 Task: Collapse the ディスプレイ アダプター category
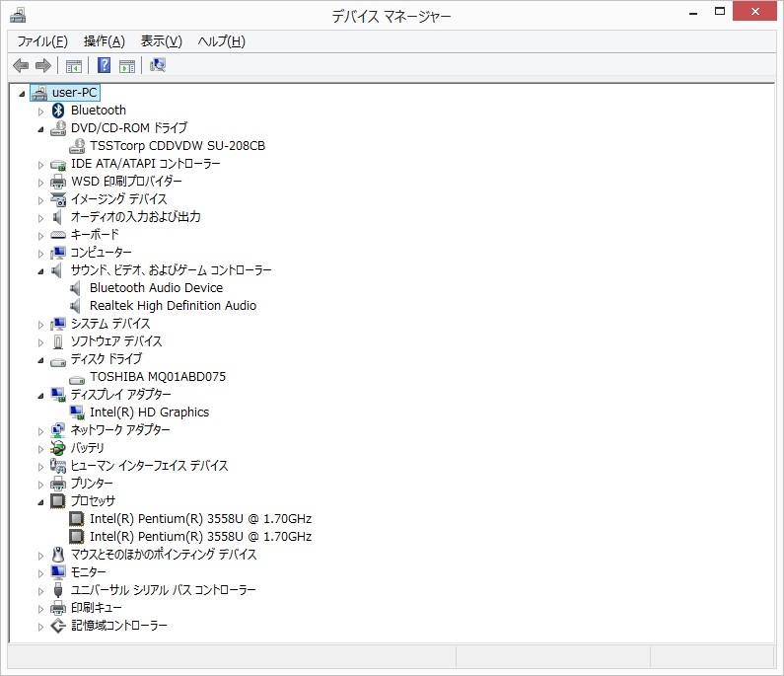point(40,396)
